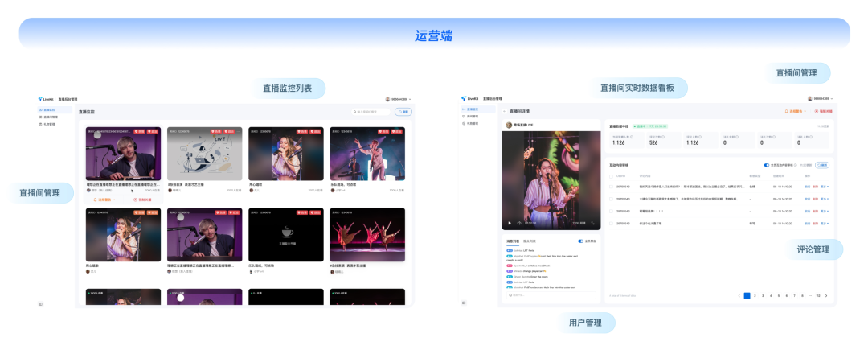Image resolution: width=868 pixels, height=350 pixels.
Task: Click 强制关播 in the room detail header
Action: click(x=823, y=111)
